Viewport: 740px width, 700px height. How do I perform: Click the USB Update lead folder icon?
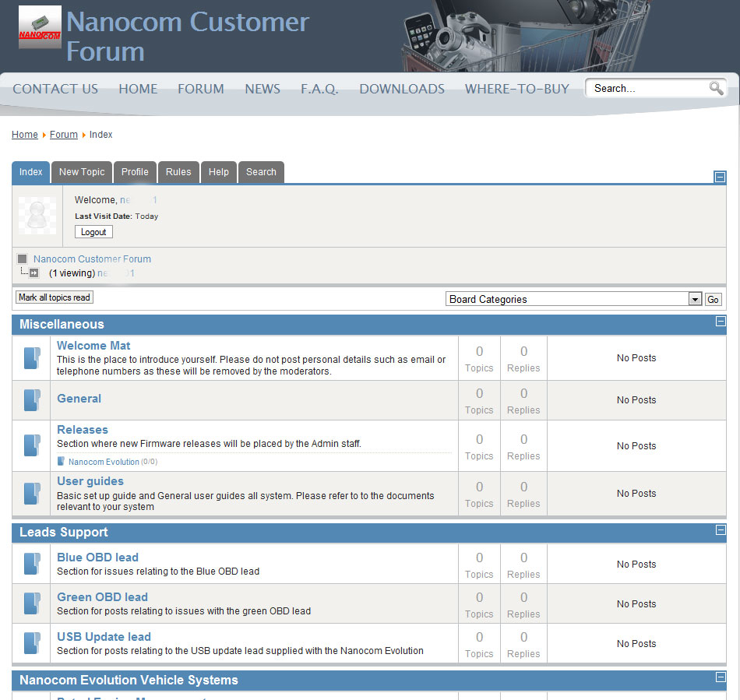(x=31, y=643)
